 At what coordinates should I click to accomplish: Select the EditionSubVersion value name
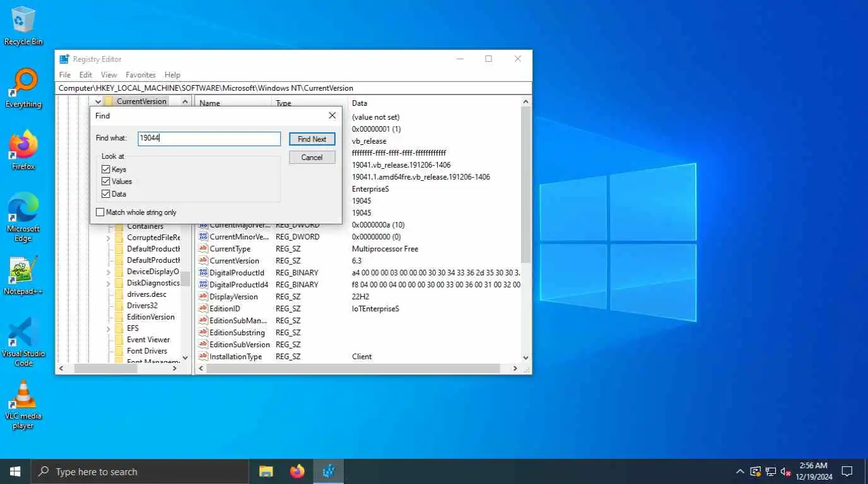tap(240, 345)
